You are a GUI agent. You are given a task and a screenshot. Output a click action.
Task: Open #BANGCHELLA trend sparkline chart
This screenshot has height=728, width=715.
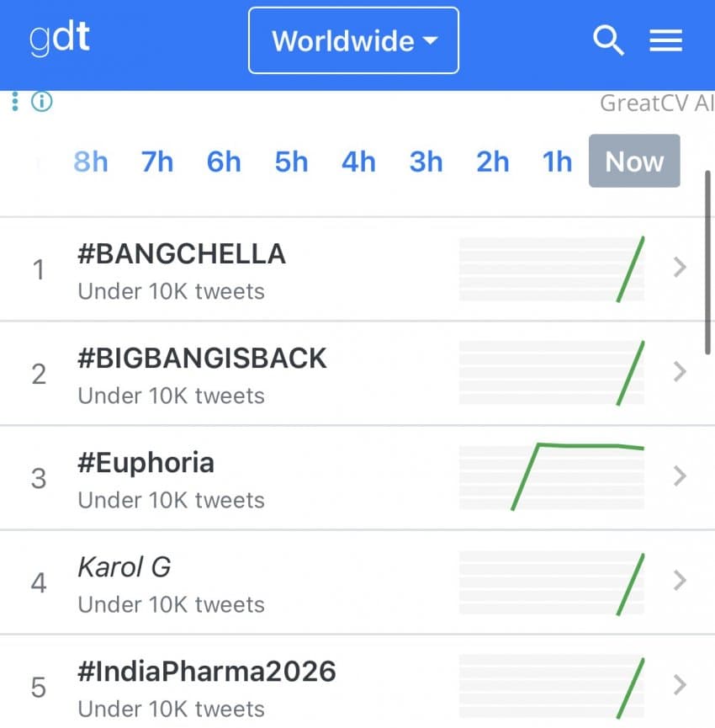coord(552,268)
